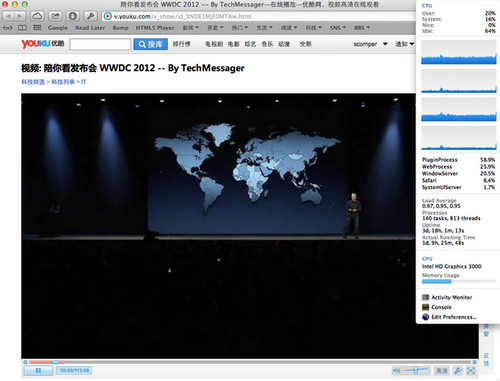
Task: Follow the 科技频道 breadcrumb link
Action: tap(33, 82)
